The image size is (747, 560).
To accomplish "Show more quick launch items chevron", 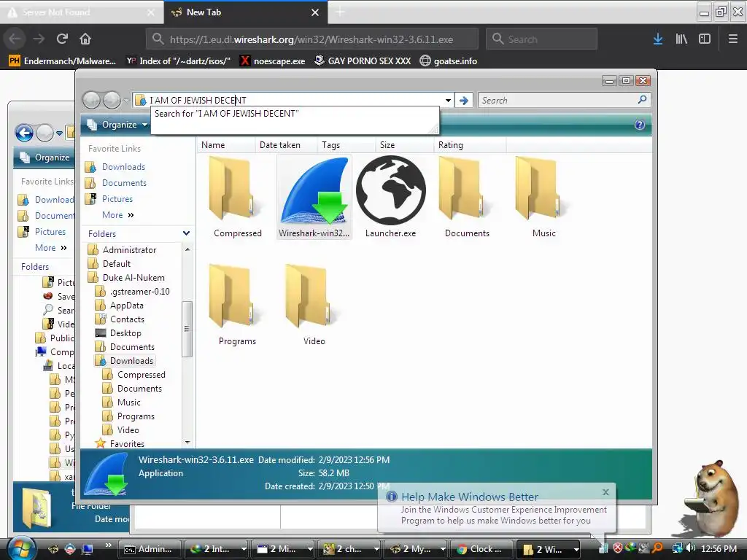I will point(109,545).
